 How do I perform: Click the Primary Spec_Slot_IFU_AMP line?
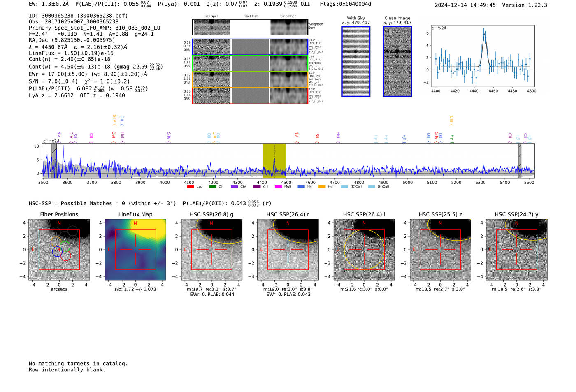coord(95,28)
